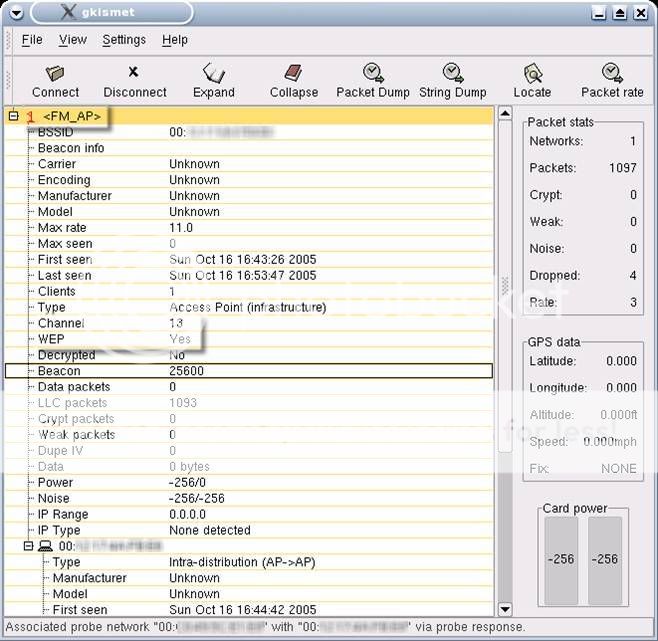Image resolution: width=658 pixels, height=641 pixels.
Task: Select the Channel 13 row
Action: [249, 323]
